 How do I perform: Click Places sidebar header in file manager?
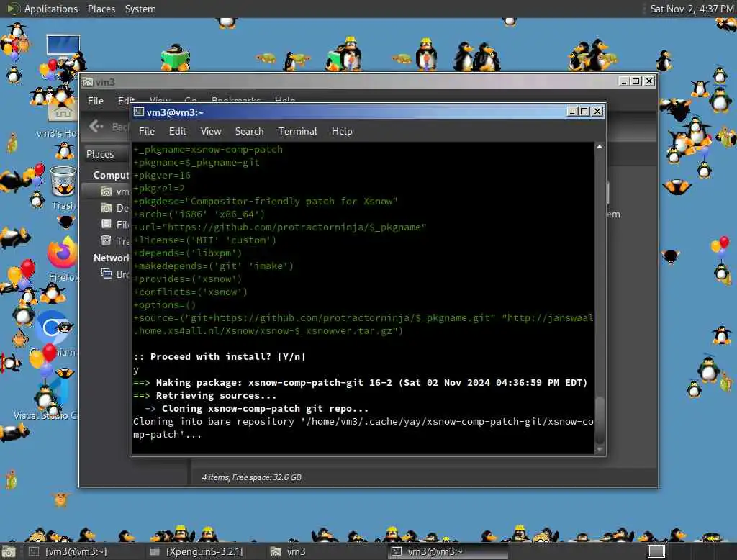[100, 154]
